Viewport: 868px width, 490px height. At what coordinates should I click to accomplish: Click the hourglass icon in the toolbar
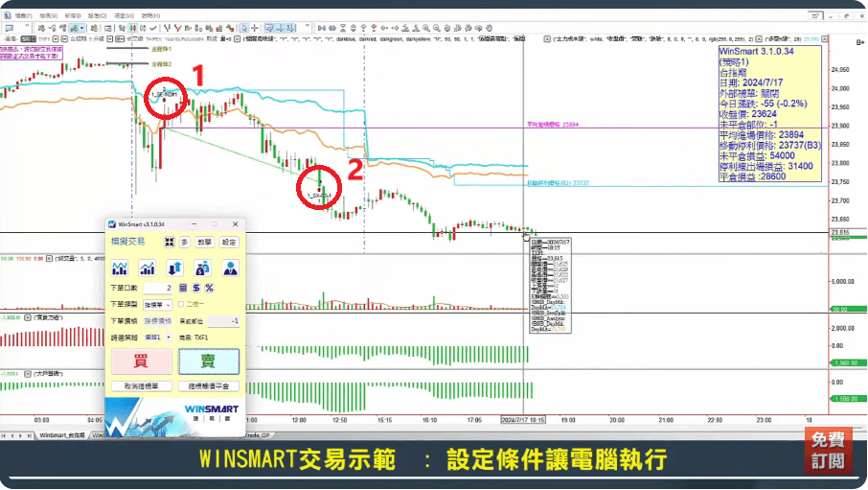[343, 28]
